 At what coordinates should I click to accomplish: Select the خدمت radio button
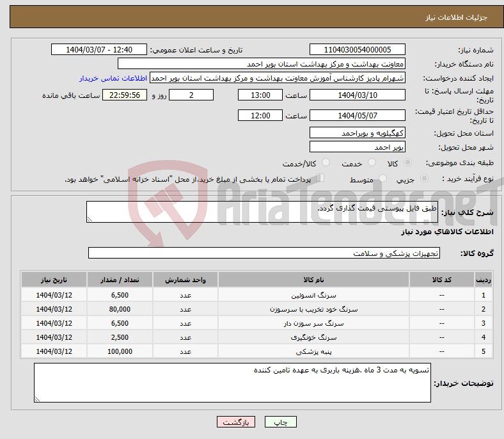[x=372, y=163]
